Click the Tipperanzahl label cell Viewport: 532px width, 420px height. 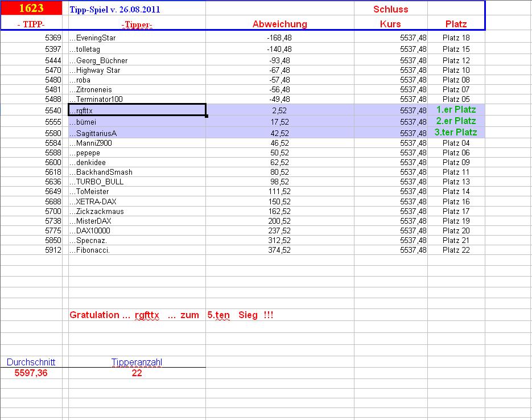pos(137,361)
